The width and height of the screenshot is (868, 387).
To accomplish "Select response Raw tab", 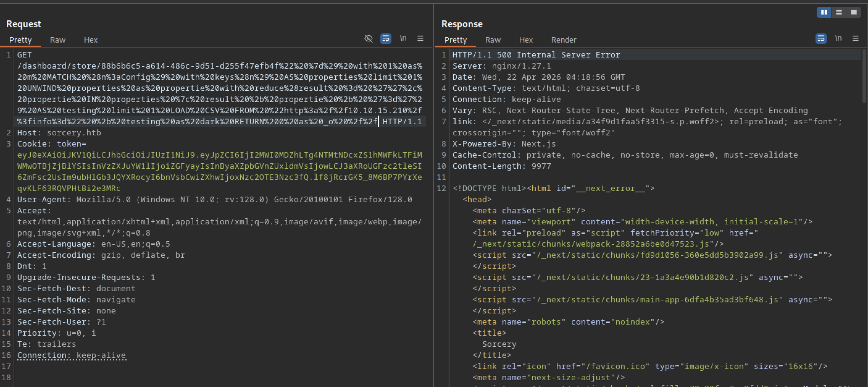I will [493, 40].
